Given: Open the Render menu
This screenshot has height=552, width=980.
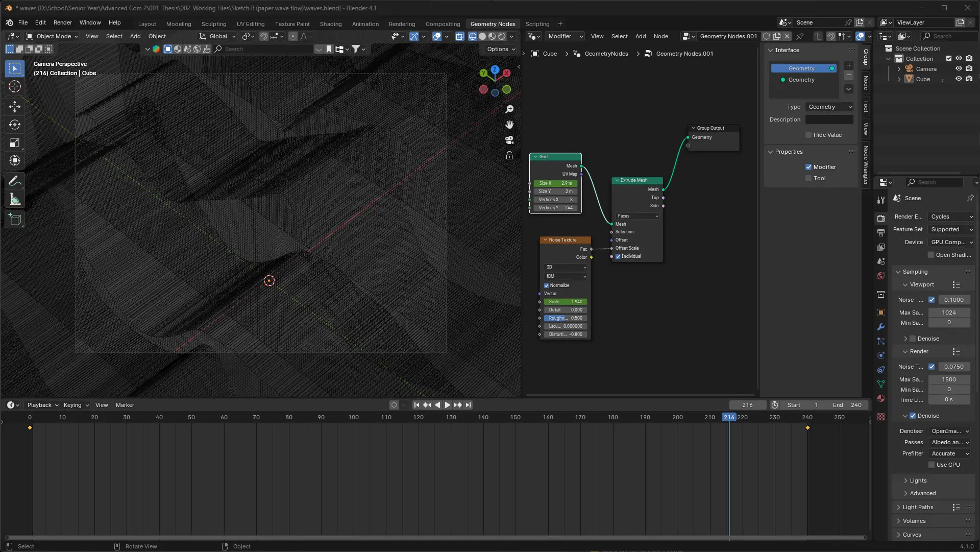Looking at the screenshot, I should 62,22.
